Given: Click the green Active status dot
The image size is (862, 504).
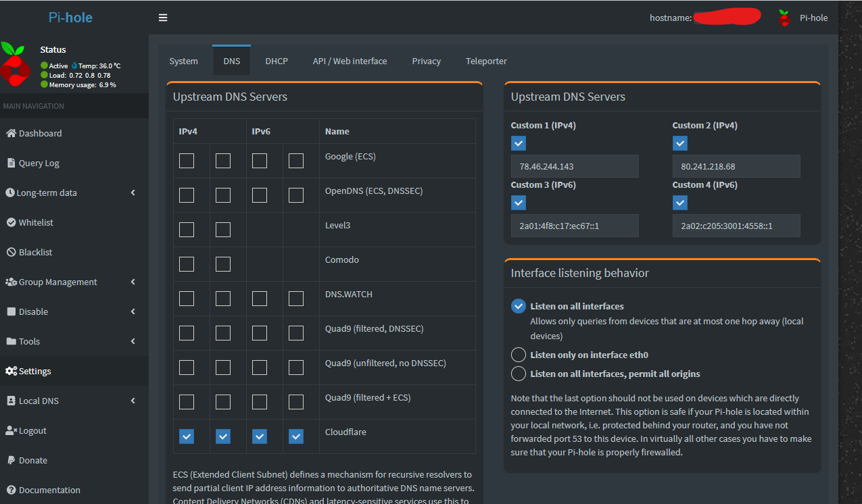Looking at the screenshot, I should pos(44,66).
